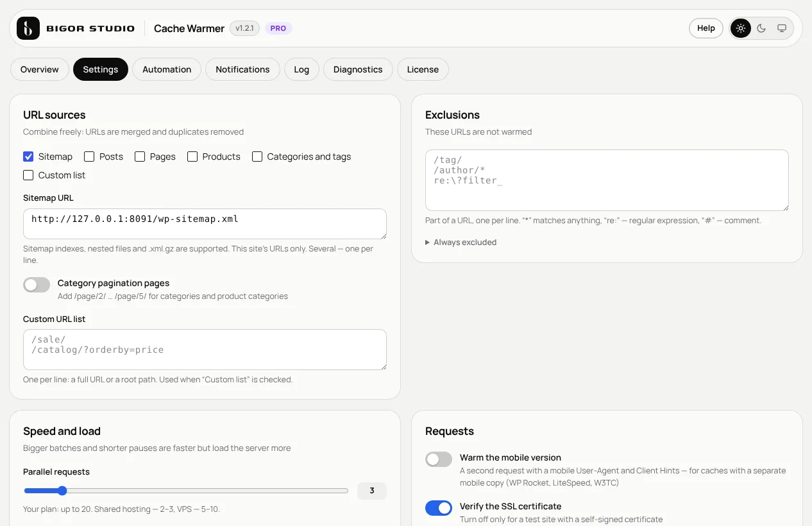Turn on Warm the mobile version
812x526 pixels.
439,459
